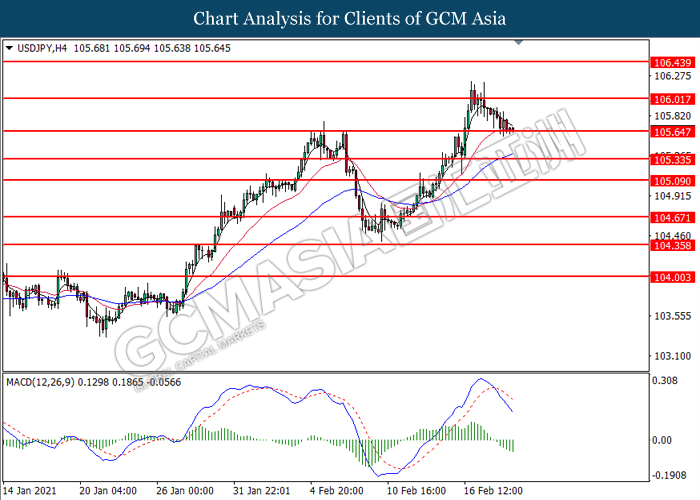This screenshot has height=500, width=700.
Task: Click the 31 Jan 22:01 time label
Action: click(x=262, y=491)
